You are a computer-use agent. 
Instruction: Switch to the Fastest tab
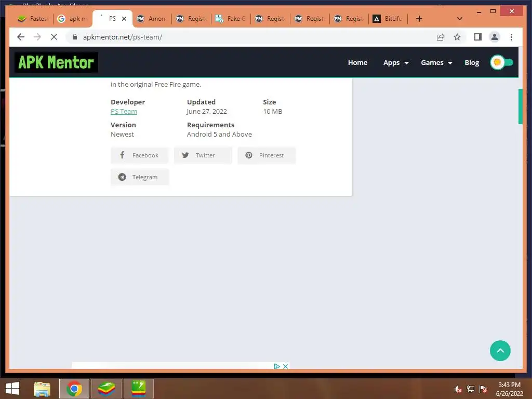[x=33, y=19]
